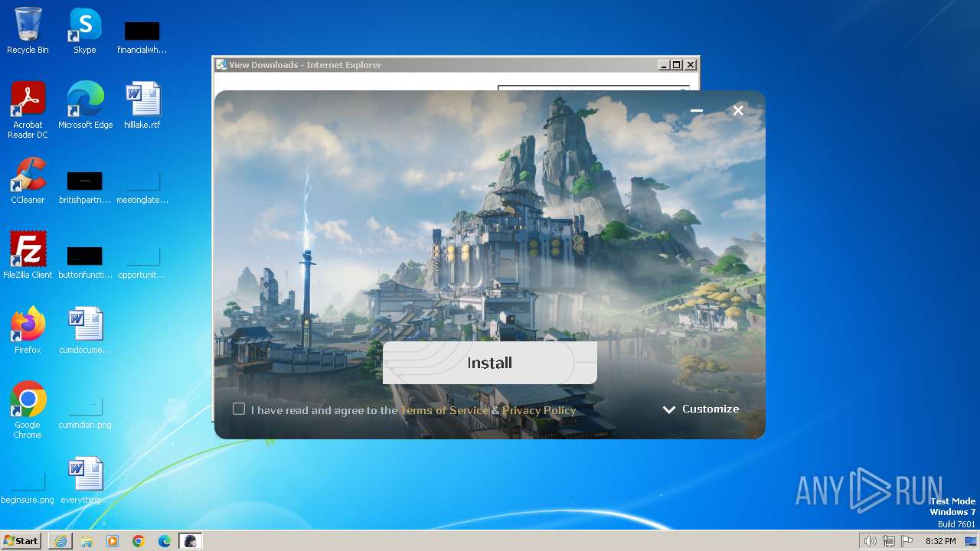Switch to game installer taskbar item
The image size is (980, 551).
pyautogui.click(x=191, y=541)
